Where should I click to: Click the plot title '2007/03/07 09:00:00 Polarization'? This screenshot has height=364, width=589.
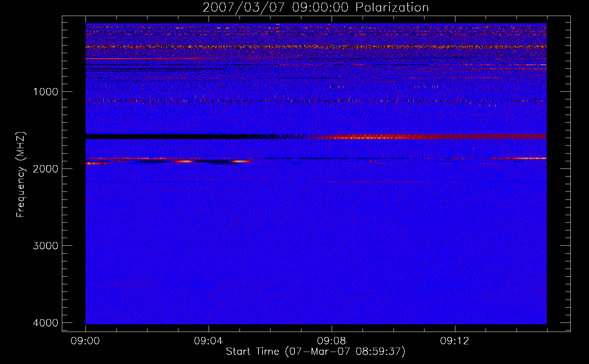click(x=316, y=8)
